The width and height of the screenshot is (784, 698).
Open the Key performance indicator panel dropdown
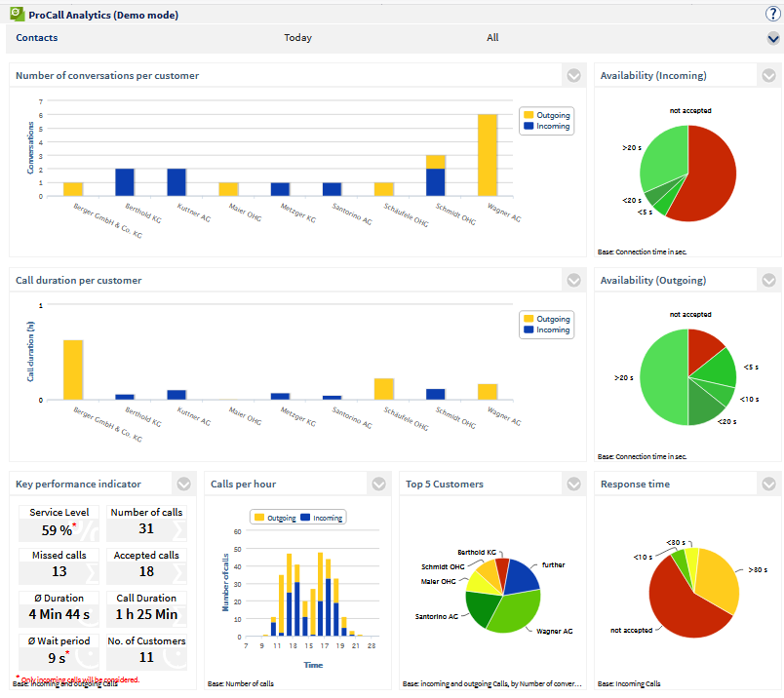184,484
